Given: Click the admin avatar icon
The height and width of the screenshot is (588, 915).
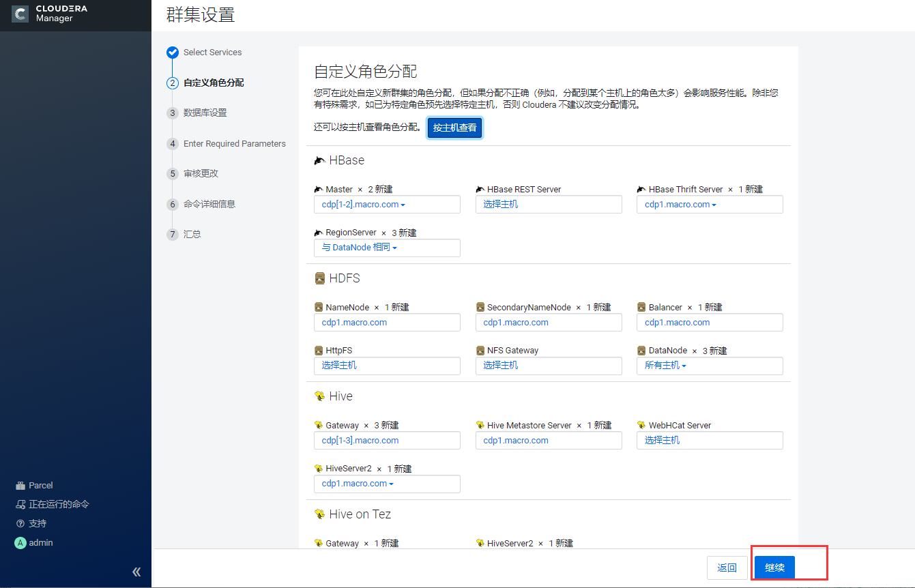Looking at the screenshot, I should coord(20,543).
